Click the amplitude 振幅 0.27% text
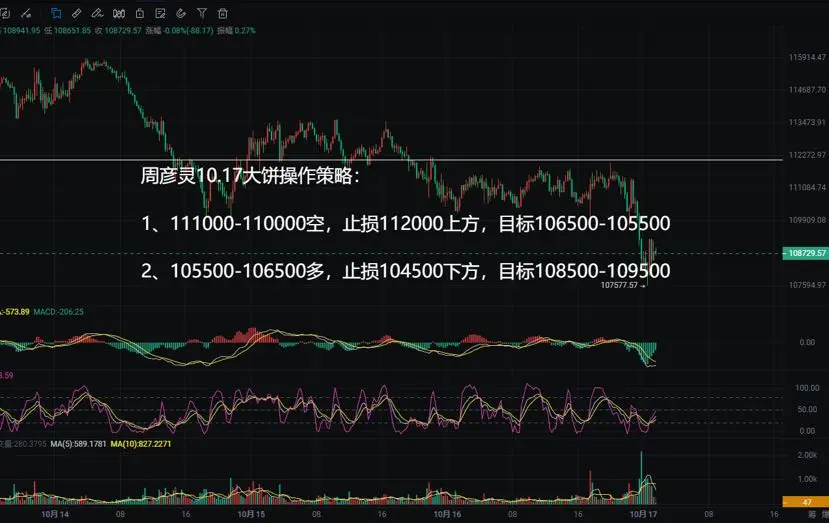Screen dimensions: 829x523 click(x=236, y=31)
